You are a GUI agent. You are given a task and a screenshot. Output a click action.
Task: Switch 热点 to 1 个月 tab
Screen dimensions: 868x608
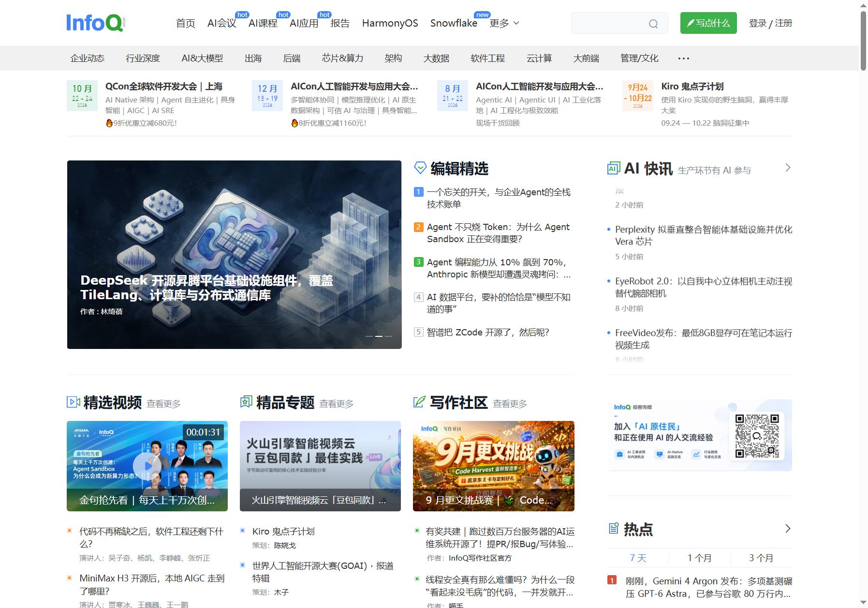(699, 558)
